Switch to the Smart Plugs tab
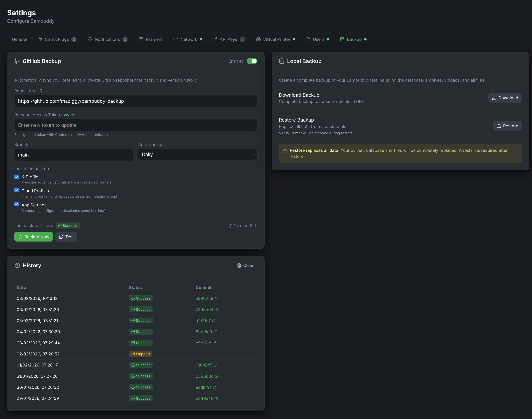The image size is (532, 419). pos(57,39)
